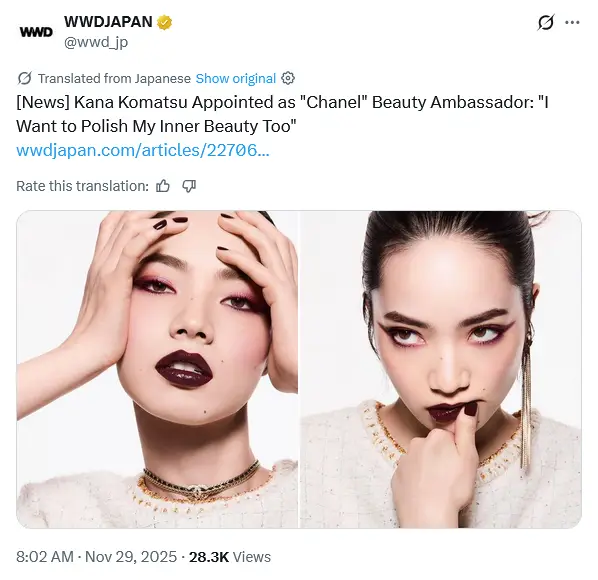The height and width of the screenshot is (580, 598).
Task: Click the dark lips in left photo
Action: click(184, 370)
